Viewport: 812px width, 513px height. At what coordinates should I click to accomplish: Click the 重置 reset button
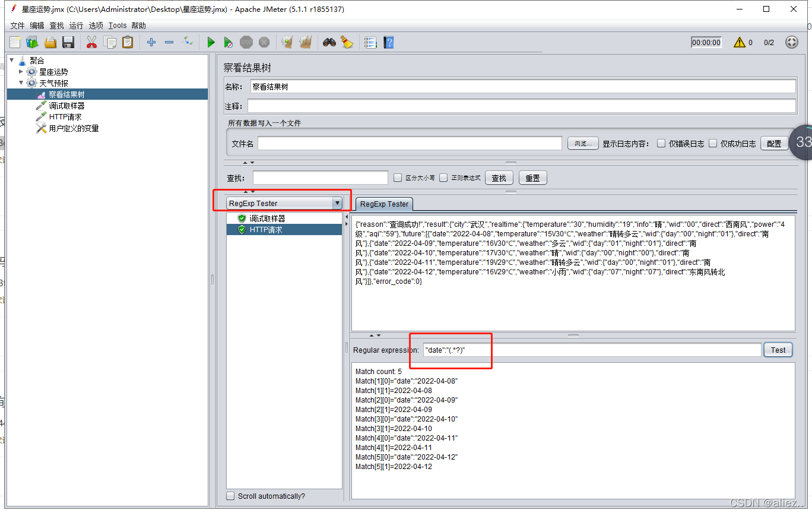tap(533, 178)
